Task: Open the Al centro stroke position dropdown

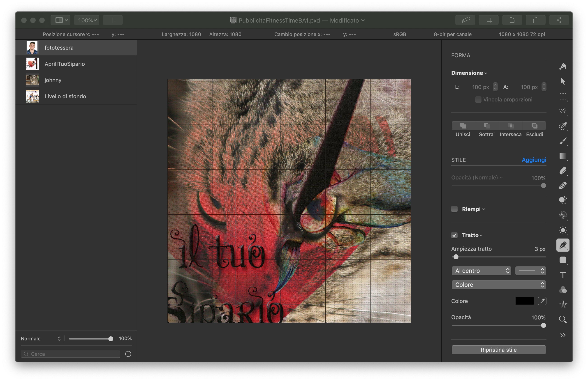Action: (481, 271)
